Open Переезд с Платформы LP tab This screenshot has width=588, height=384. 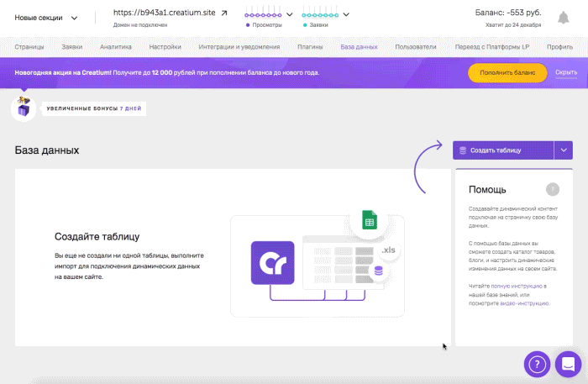coord(492,47)
